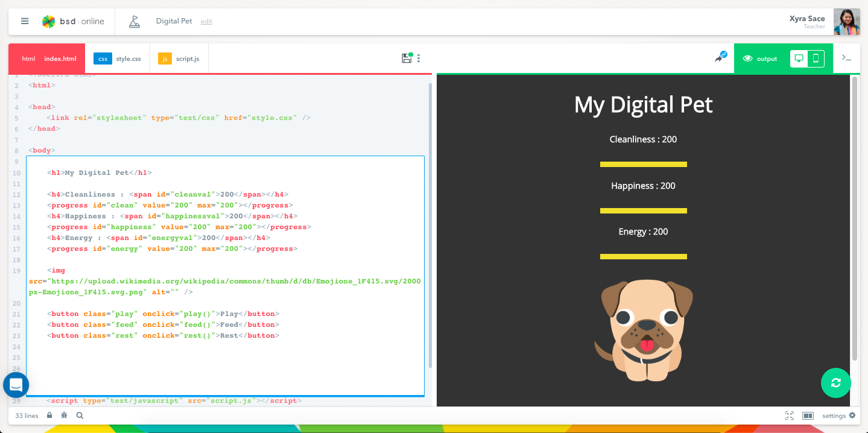The height and width of the screenshot is (433, 868).
Task: Open the three-dot file options menu
Action: (x=419, y=58)
